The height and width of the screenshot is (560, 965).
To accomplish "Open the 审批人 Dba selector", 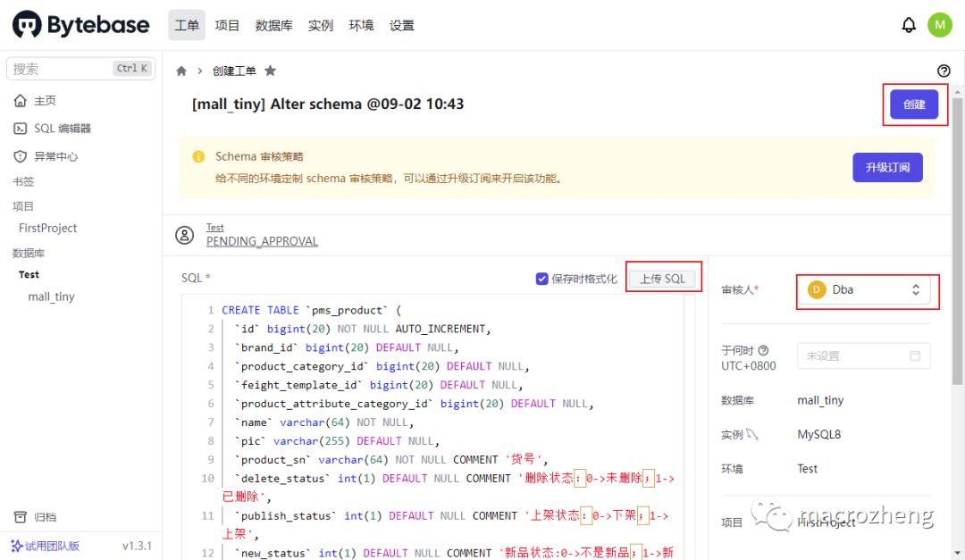I will tap(863, 290).
